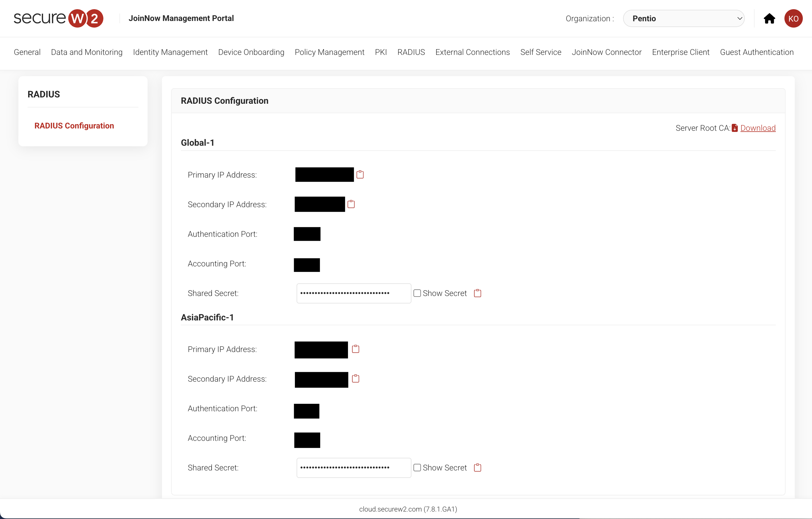Open Enterprise Client menu

(x=681, y=52)
